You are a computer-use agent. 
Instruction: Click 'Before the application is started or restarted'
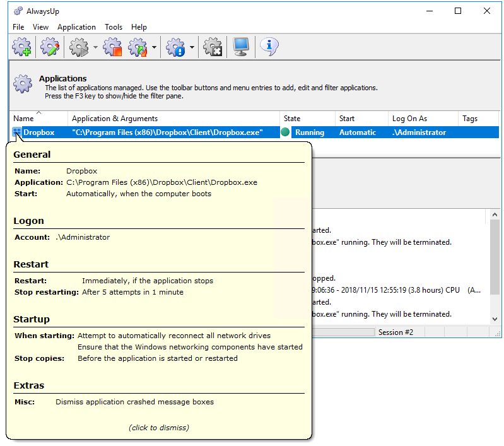click(x=158, y=358)
